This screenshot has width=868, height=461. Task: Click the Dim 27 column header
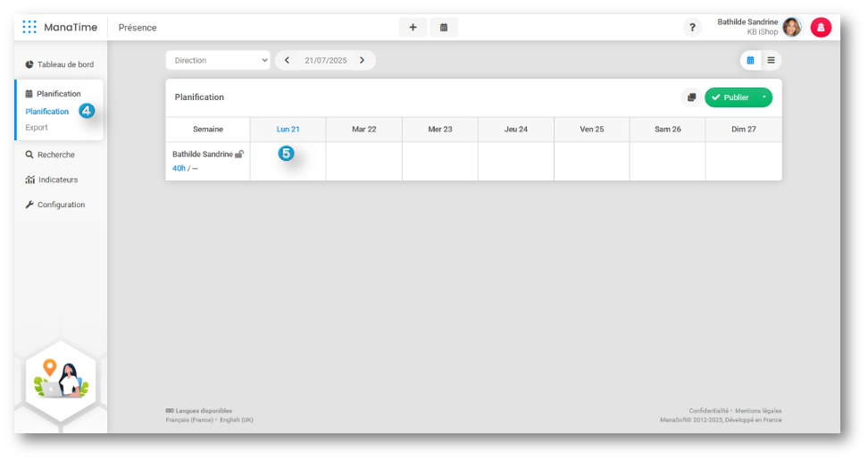pos(744,130)
